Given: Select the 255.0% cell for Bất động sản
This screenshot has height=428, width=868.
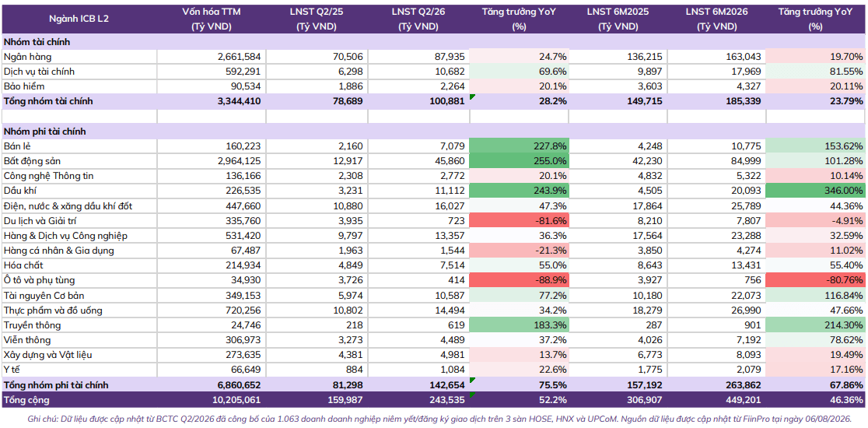Looking at the screenshot, I should 519,161.
